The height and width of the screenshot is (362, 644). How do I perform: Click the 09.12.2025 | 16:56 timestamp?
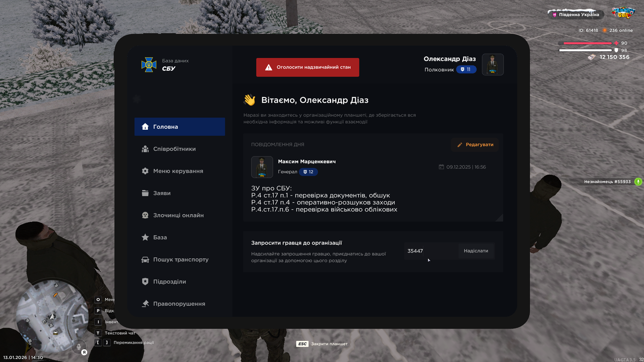coord(466,167)
